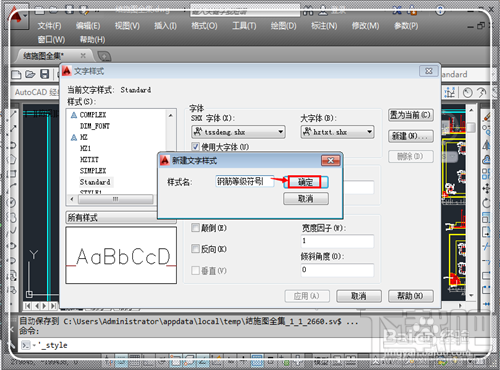The width and height of the screenshot is (500, 370).
Task: Select the Spline draw tool
Action: pos(13,231)
